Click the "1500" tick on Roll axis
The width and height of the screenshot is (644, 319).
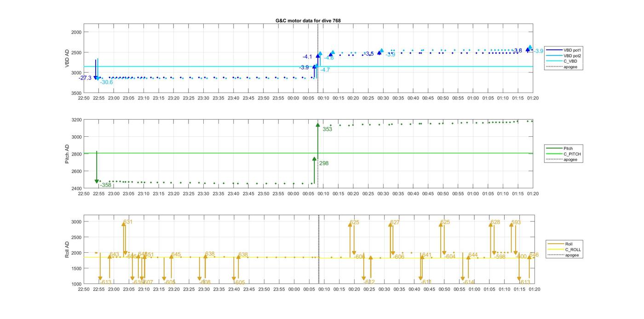pos(76,268)
